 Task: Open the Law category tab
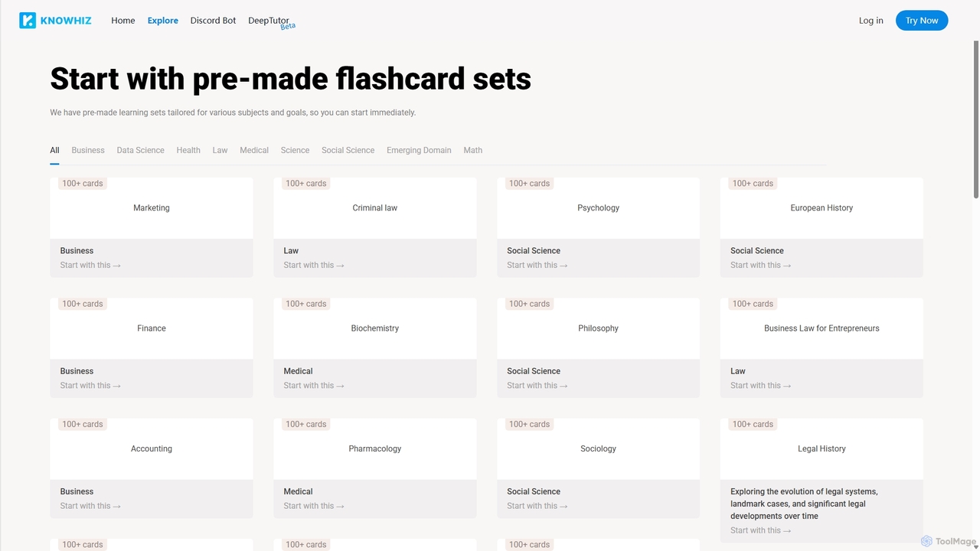220,150
